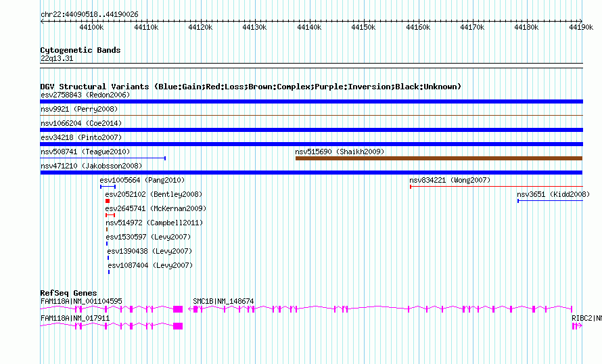Click the 44110k ruler tick label
Image resolution: width=602 pixels, height=364 pixels.
pyautogui.click(x=146, y=27)
